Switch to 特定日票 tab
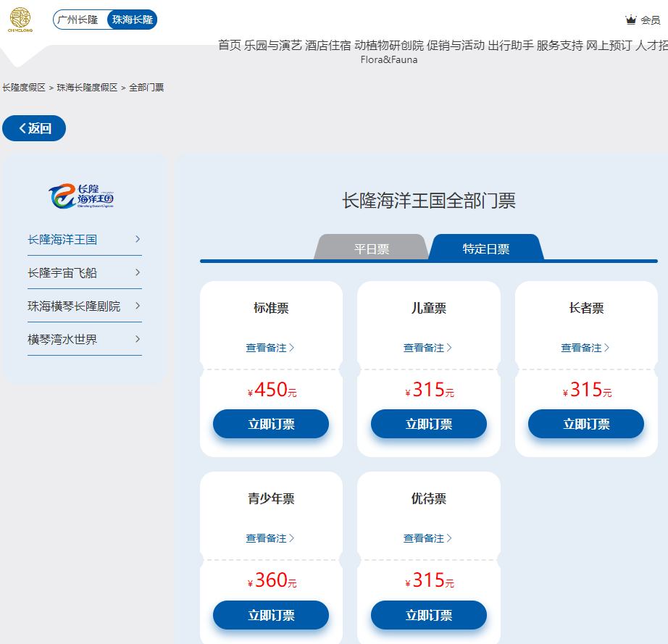This screenshot has width=668, height=644. point(486,248)
